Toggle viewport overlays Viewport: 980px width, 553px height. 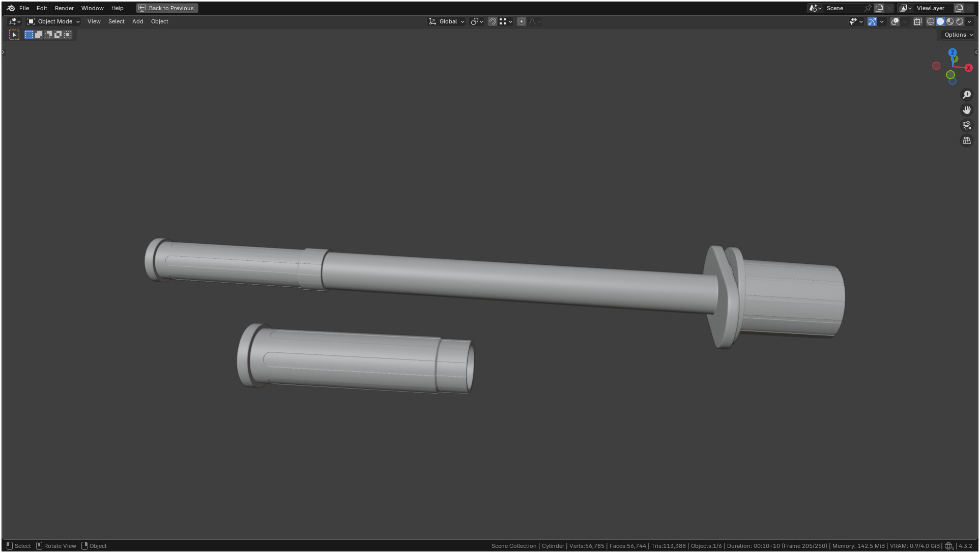tap(895, 21)
